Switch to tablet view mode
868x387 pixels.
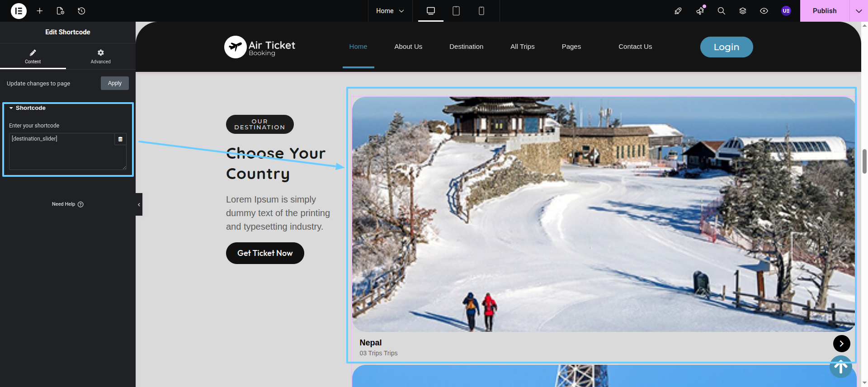click(456, 11)
